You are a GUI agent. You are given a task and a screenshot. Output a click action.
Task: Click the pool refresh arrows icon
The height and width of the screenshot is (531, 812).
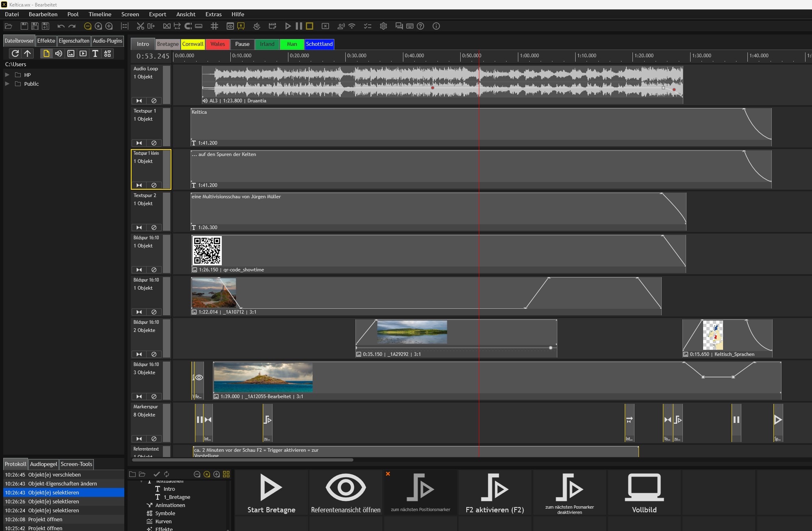167,474
